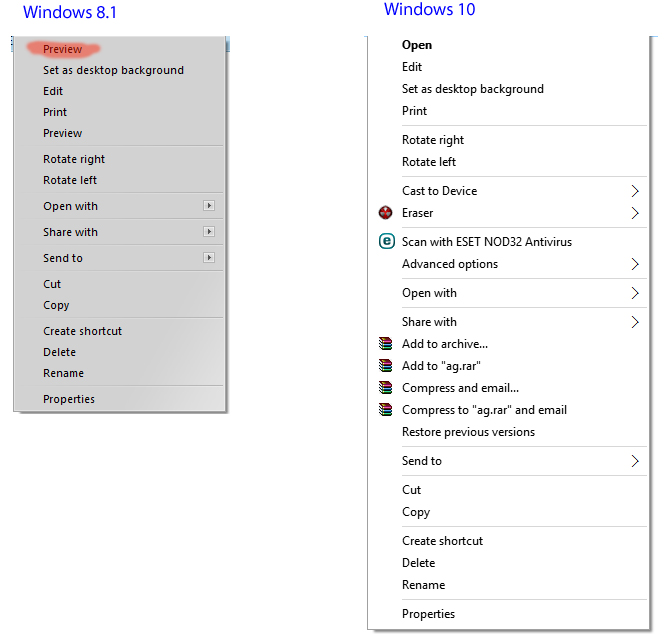Screen dimensions: 671x634
Task: Open Send to entry in Windows 8.1 menu
Action: click(x=62, y=258)
